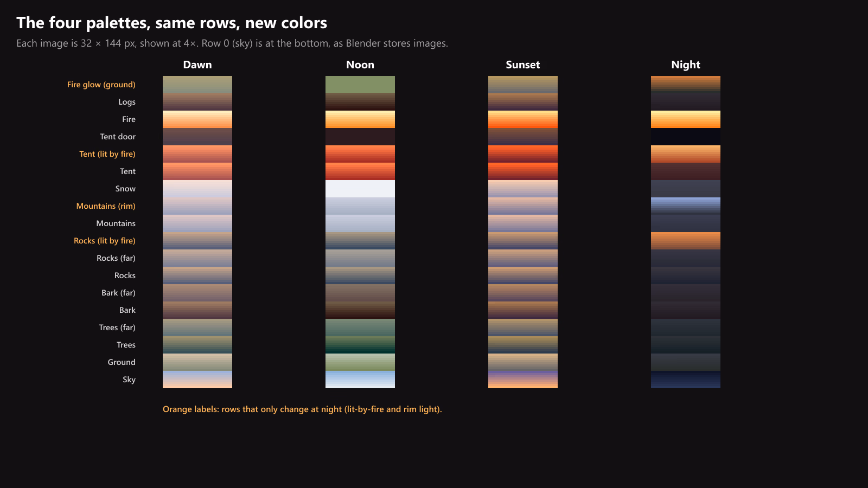868x488 pixels.
Task: Click the Bark (far) label
Action: pyautogui.click(x=118, y=293)
